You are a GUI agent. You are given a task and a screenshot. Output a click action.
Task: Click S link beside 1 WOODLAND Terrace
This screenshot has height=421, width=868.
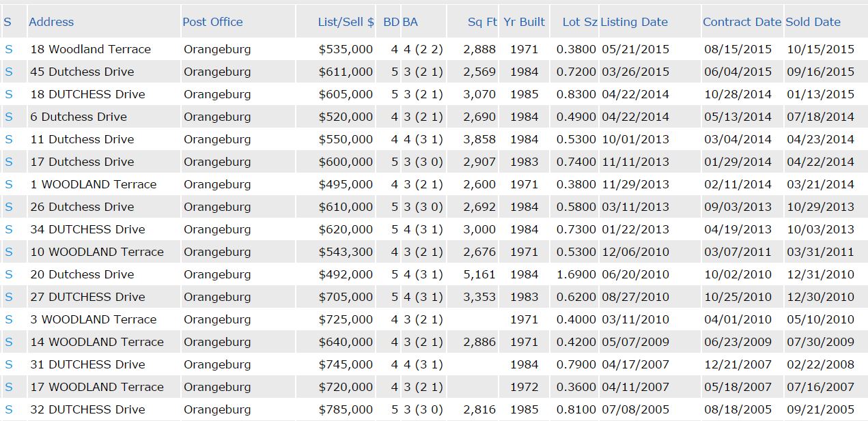click(9, 184)
